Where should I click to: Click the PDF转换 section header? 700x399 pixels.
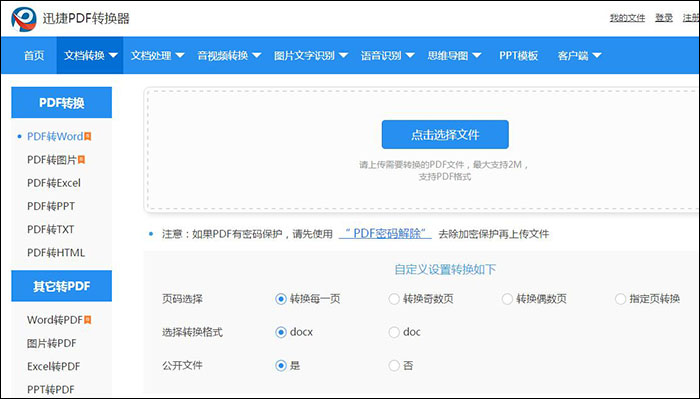point(62,103)
